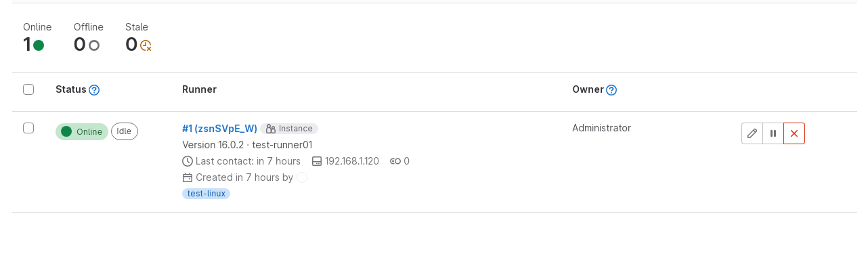
Task: Click the Instance runner type badge
Action: [289, 129]
